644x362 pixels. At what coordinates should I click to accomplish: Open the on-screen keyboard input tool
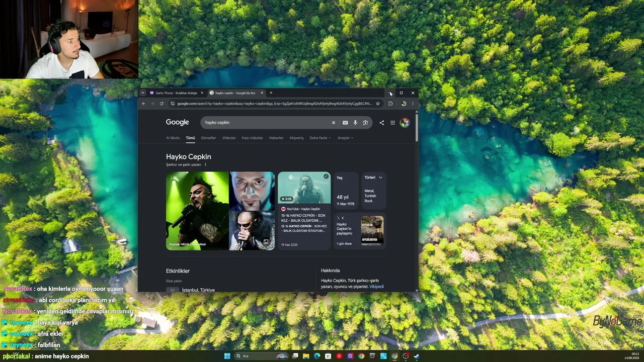pos(345,123)
